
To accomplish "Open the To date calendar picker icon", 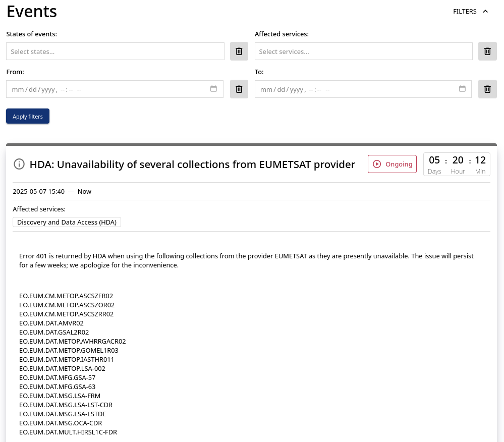I will [x=462, y=89].
